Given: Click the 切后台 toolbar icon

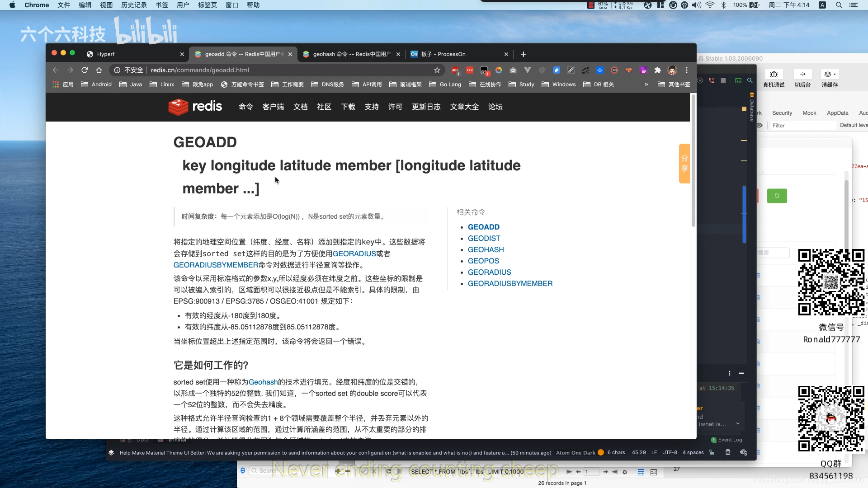Looking at the screenshot, I should (x=803, y=74).
